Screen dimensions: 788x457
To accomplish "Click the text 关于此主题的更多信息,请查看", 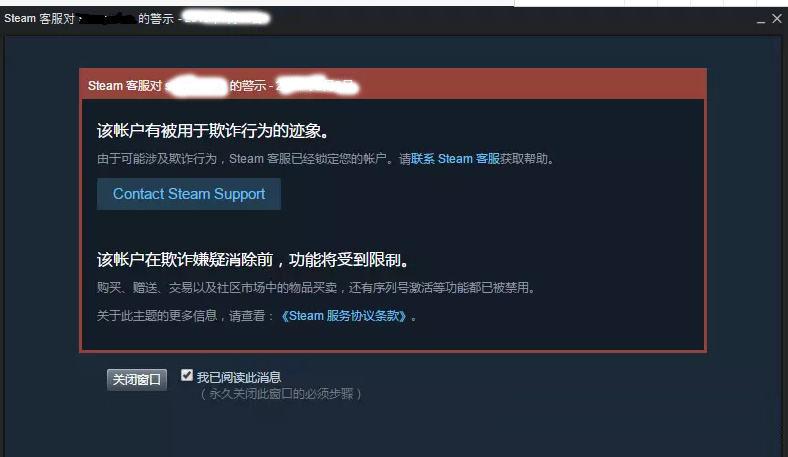I will coord(185,316).
